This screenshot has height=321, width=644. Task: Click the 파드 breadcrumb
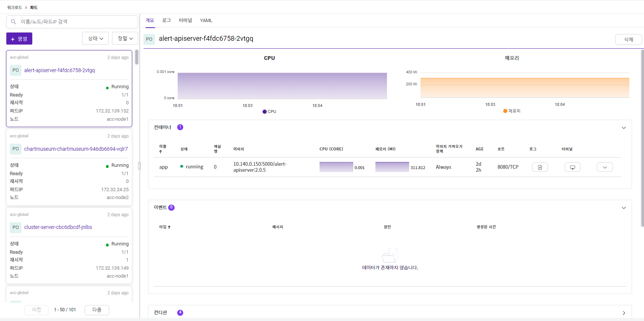[x=34, y=7]
